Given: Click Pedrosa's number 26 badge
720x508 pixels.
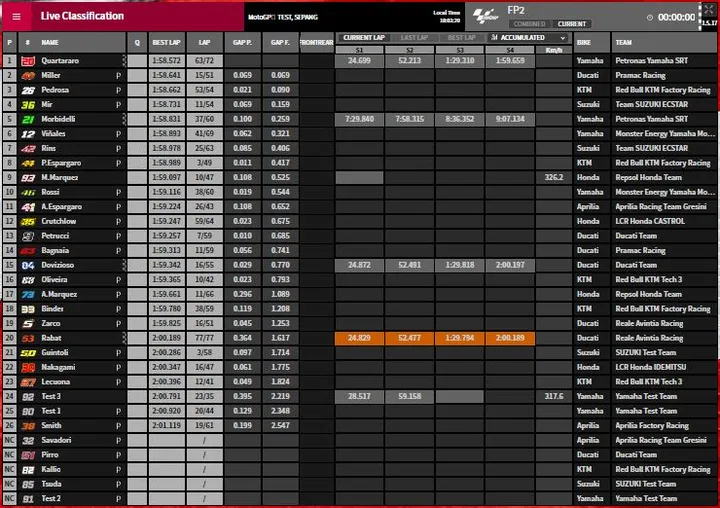Looking at the screenshot, I should click(x=28, y=90).
